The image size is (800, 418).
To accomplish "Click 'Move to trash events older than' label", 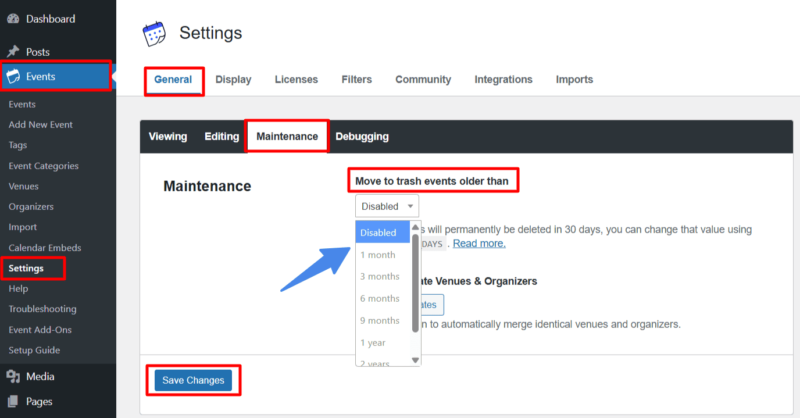I will [432, 181].
